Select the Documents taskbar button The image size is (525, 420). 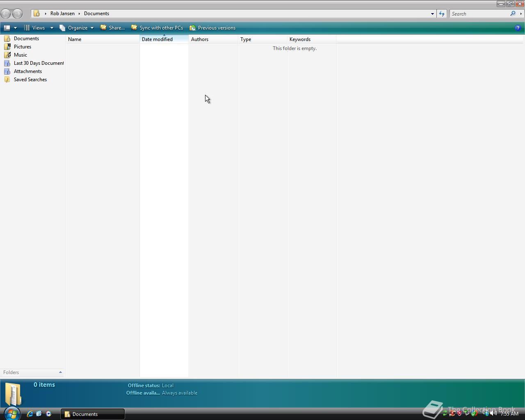(93, 414)
